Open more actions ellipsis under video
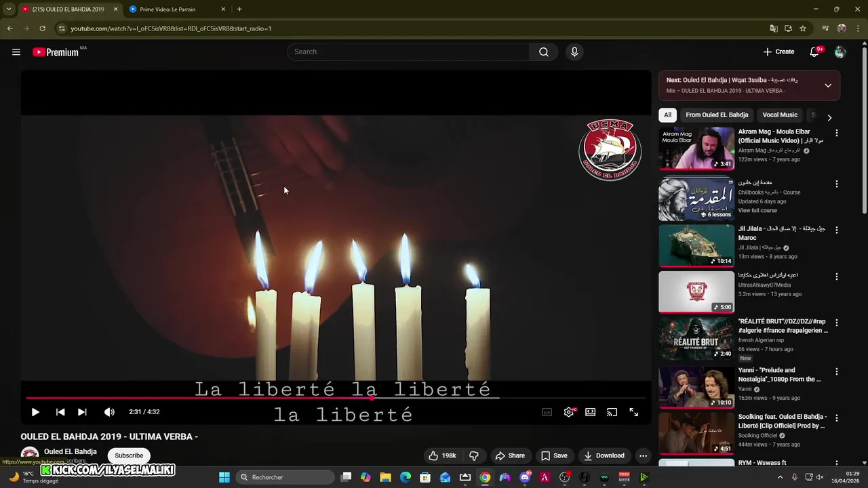The height and width of the screenshot is (488, 868). coord(644,455)
